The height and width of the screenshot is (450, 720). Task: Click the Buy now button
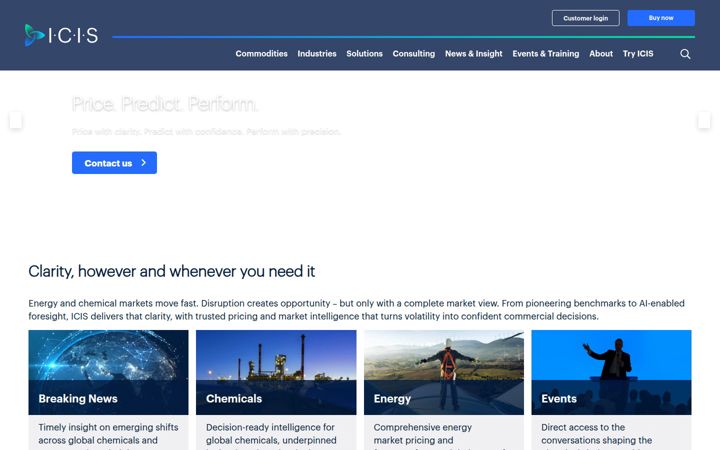coord(661,18)
